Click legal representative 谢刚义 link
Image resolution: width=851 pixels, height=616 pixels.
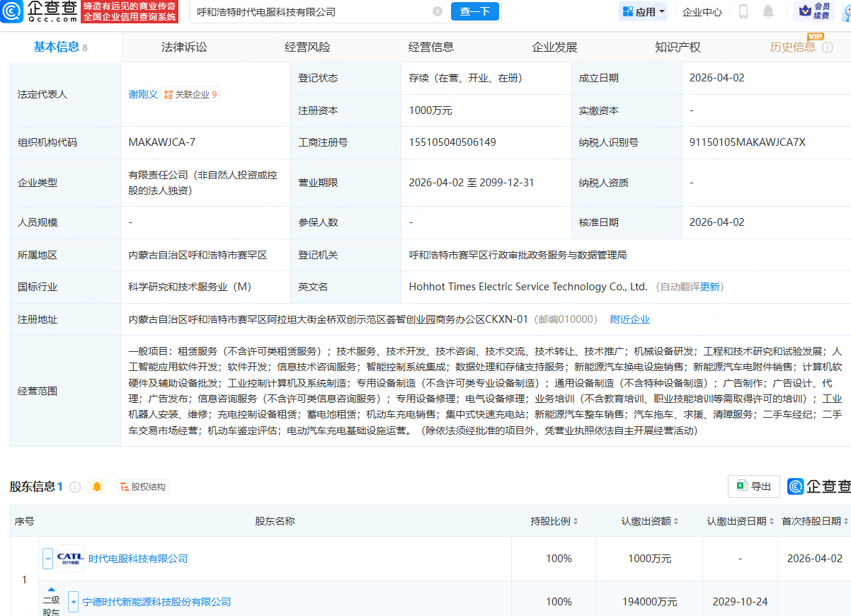(x=142, y=93)
